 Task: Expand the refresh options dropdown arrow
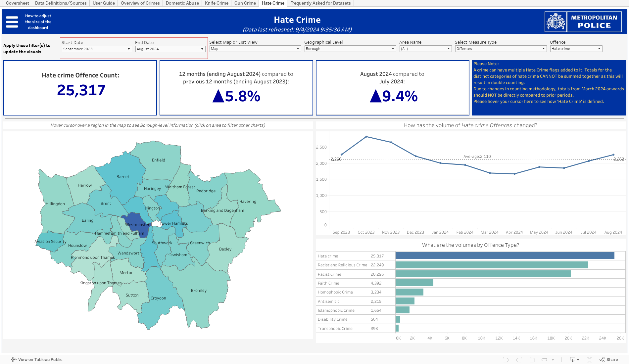(553, 360)
